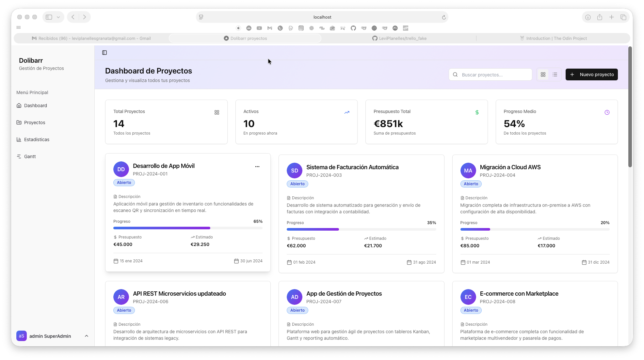
Task: Click the Abierto badge on PROJ-2024-004
Action: [x=471, y=184]
